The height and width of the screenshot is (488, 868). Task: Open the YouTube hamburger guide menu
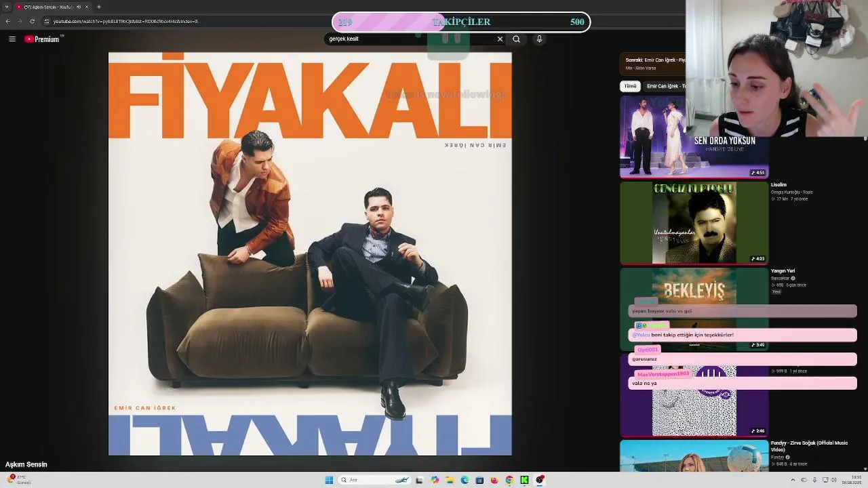tap(12, 39)
